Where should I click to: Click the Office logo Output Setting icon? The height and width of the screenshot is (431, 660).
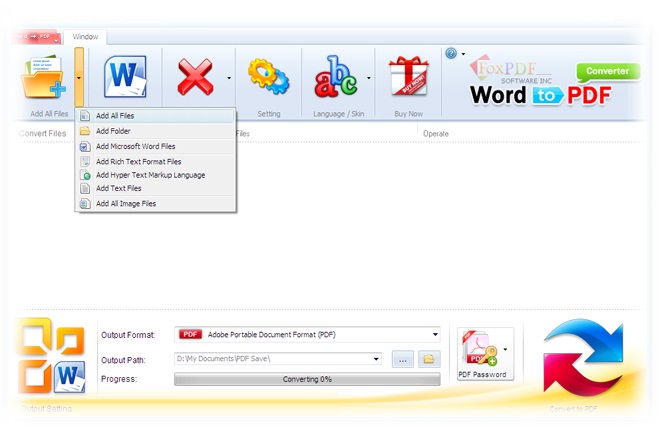click(x=51, y=356)
